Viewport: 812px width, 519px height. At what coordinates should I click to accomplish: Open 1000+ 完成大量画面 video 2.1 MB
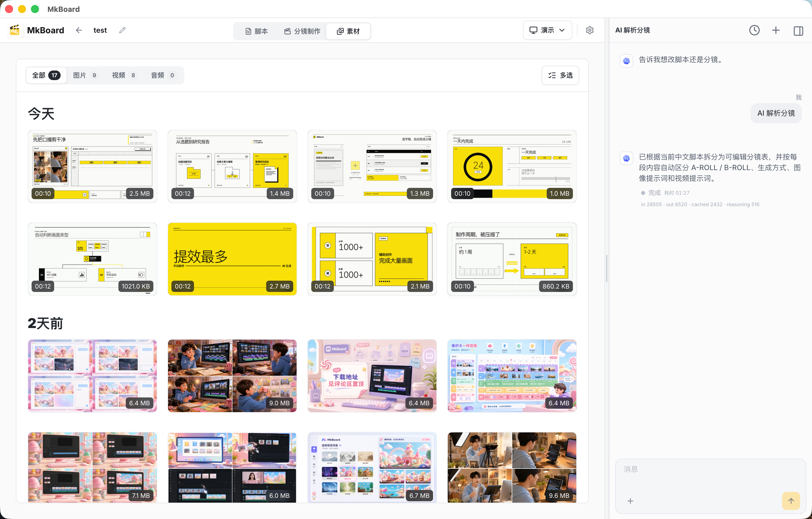pyautogui.click(x=372, y=259)
